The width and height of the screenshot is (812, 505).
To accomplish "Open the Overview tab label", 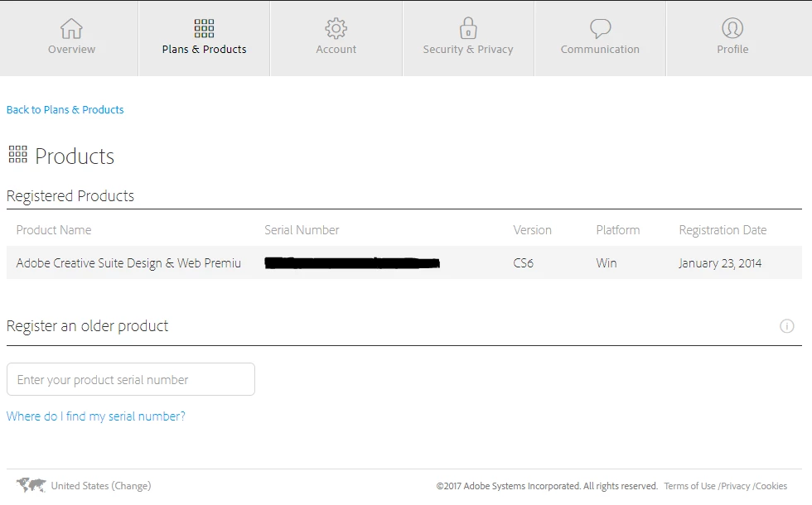I will point(71,49).
